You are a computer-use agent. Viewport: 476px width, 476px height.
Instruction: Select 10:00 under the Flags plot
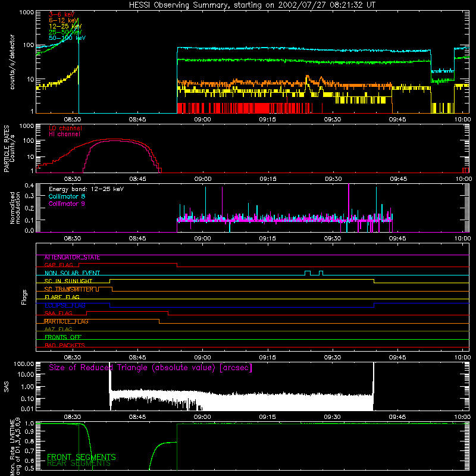coord(463,358)
